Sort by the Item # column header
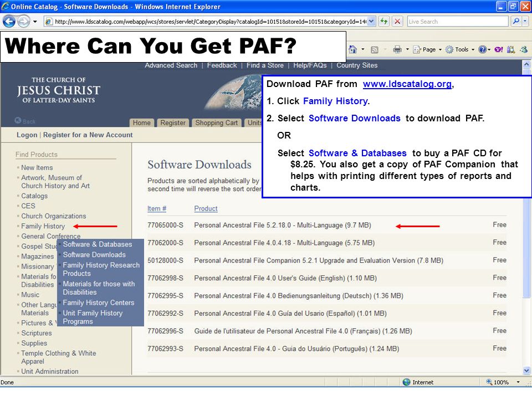532x399 pixels. [x=157, y=208]
